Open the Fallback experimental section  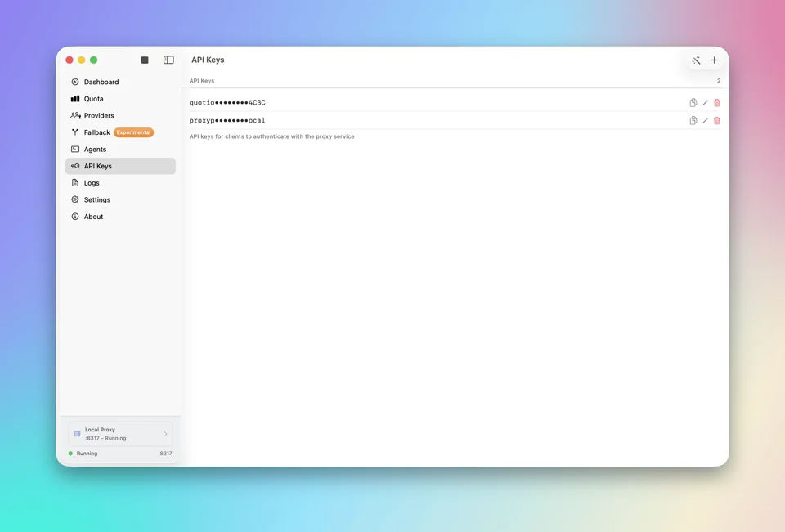pos(120,132)
